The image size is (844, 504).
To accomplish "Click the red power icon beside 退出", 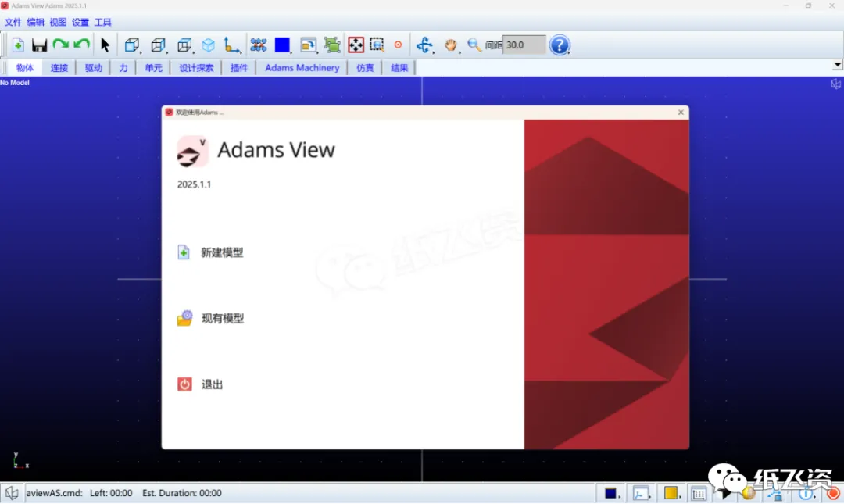I will 184,384.
